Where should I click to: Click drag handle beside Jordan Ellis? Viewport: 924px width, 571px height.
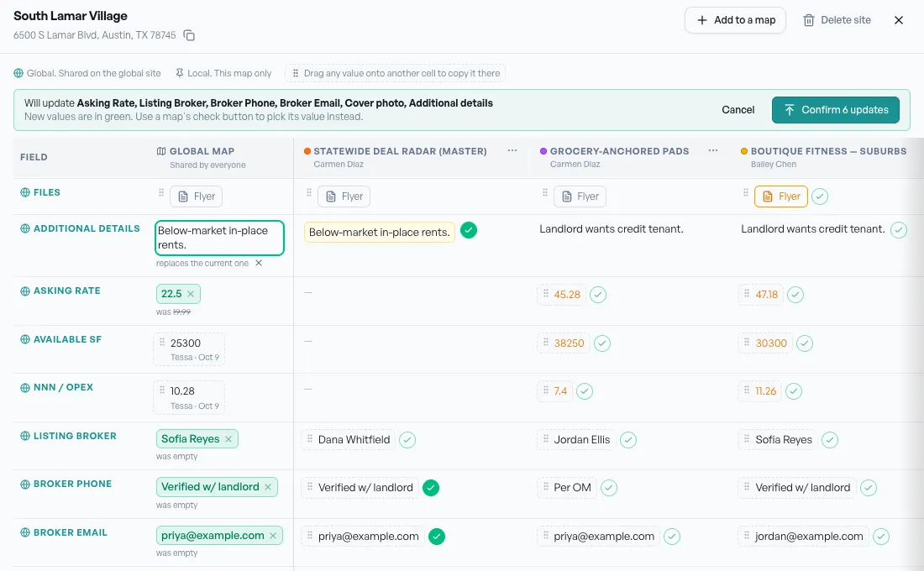pos(546,438)
